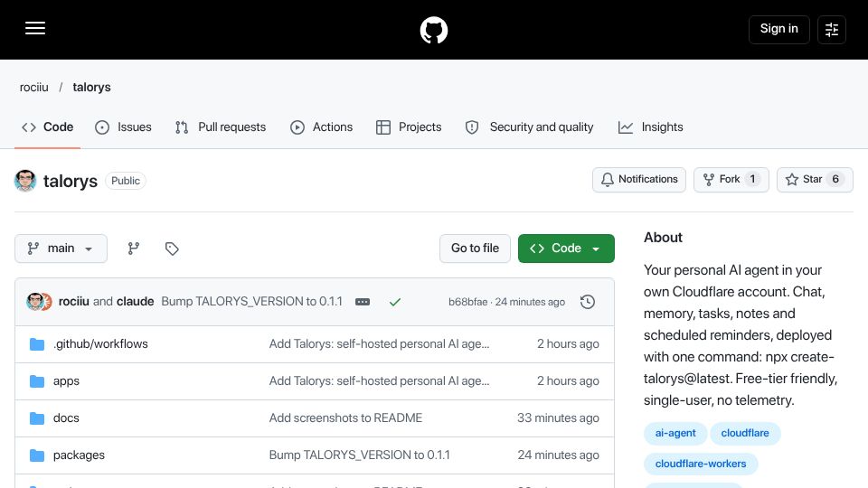Open the Actions tab

click(x=321, y=127)
